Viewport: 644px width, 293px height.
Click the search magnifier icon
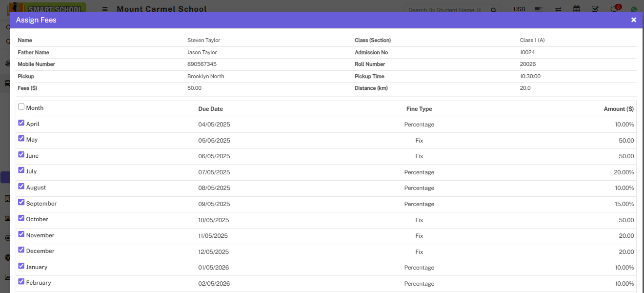(x=494, y=10)
